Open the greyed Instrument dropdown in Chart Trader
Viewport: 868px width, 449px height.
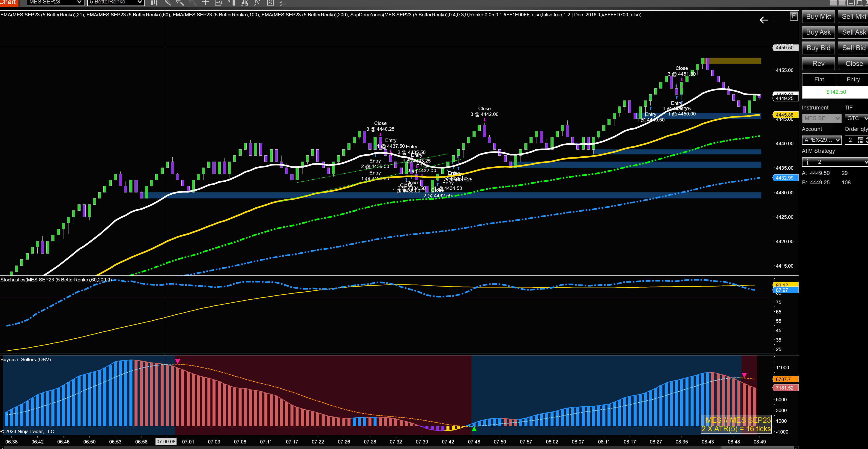821,118
